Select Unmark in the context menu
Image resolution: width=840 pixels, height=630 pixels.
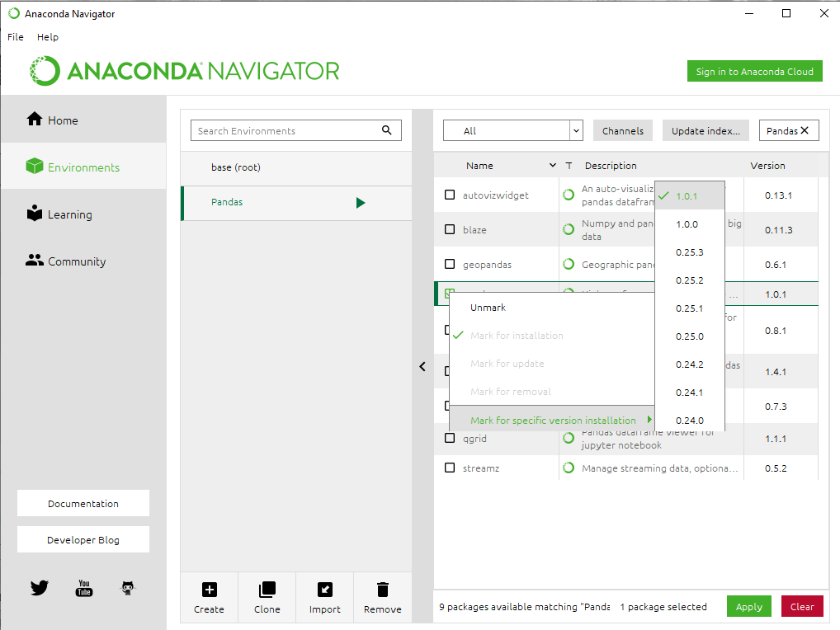488,308
